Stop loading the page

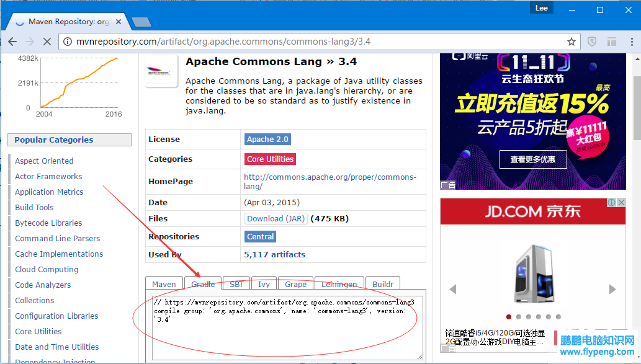(x=47, y=42)
